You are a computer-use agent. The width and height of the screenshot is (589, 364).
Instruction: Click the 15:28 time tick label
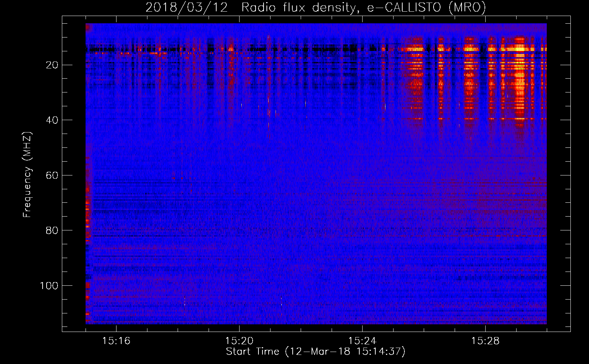click(x=485, y=341)
